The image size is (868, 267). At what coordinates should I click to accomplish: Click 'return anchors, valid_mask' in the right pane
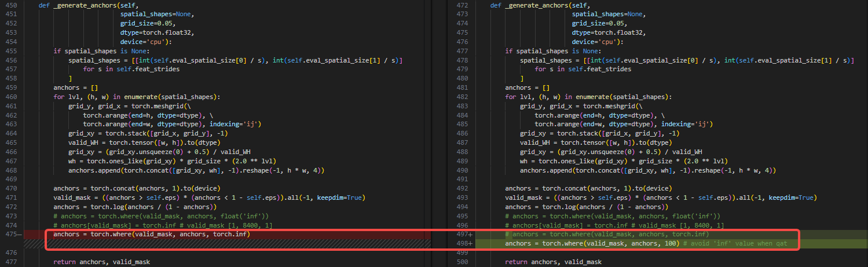point(553,262)
